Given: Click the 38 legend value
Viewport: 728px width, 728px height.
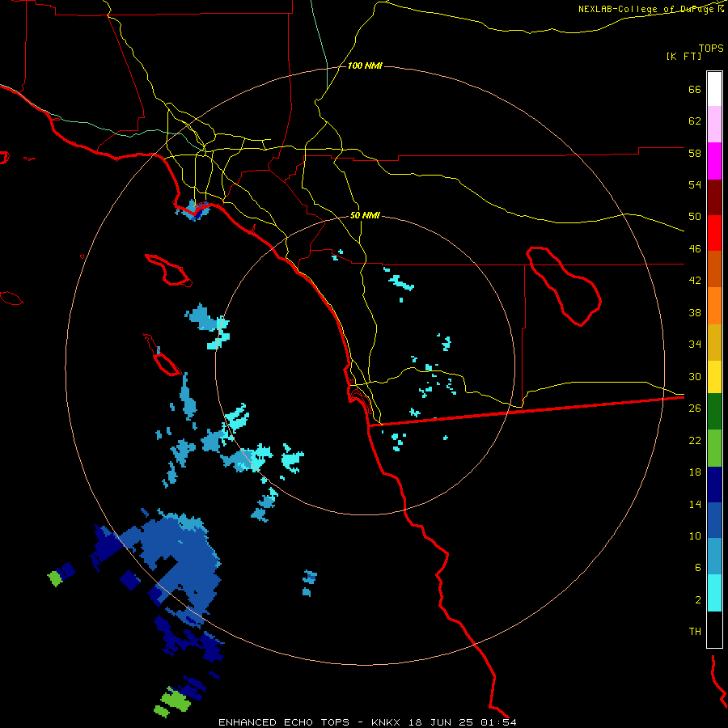Looking at the screenshot, I should 695,312.
